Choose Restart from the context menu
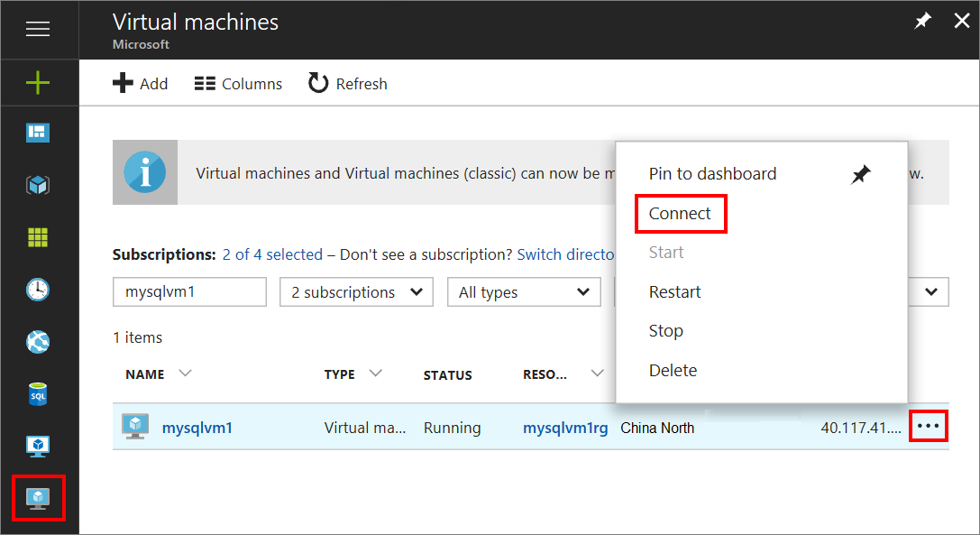This screenshot has width=980, height=535. tap(674, 292)
